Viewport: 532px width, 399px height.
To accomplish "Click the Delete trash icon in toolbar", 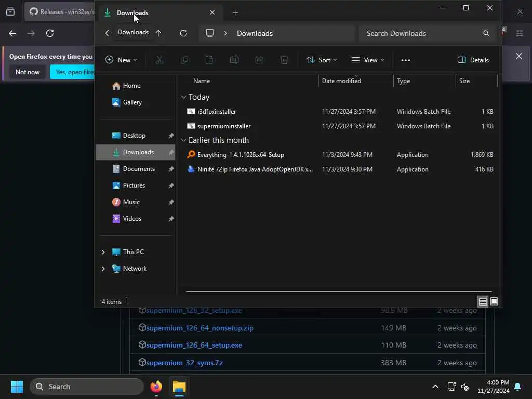I will point(284,60).
